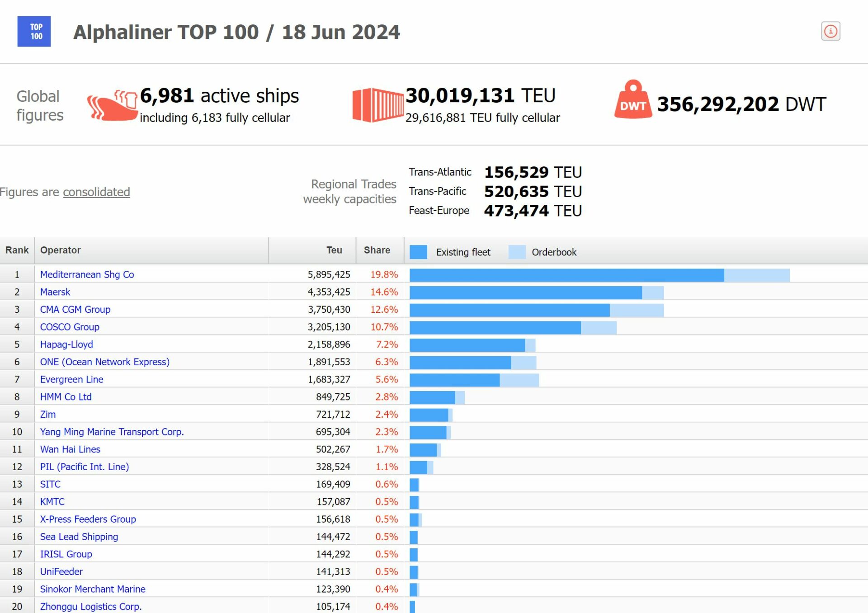The image size is (868, 613).
Task: Open the Maersk operator page
Action: tap(55, 292)
